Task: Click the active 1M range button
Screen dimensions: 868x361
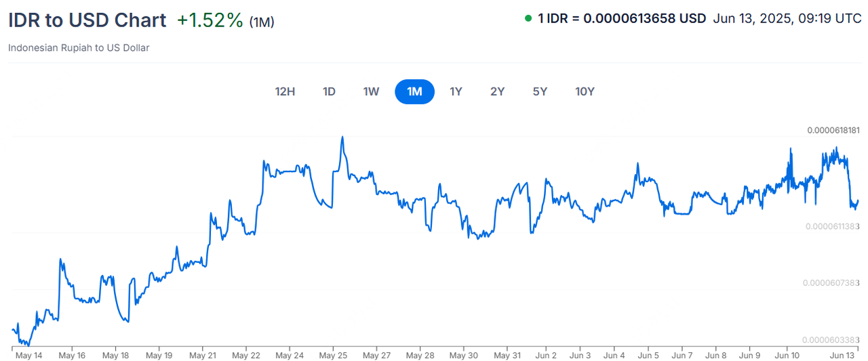Action: coord(414,91)
